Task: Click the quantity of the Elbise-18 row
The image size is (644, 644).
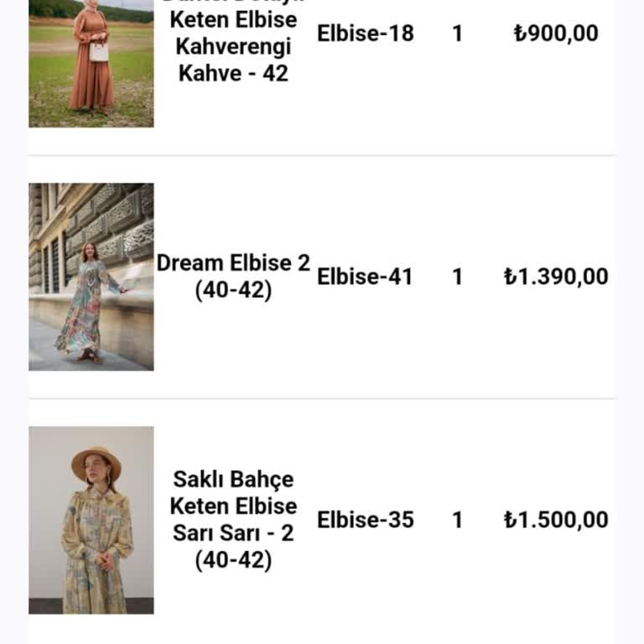Action: (457, 34)
